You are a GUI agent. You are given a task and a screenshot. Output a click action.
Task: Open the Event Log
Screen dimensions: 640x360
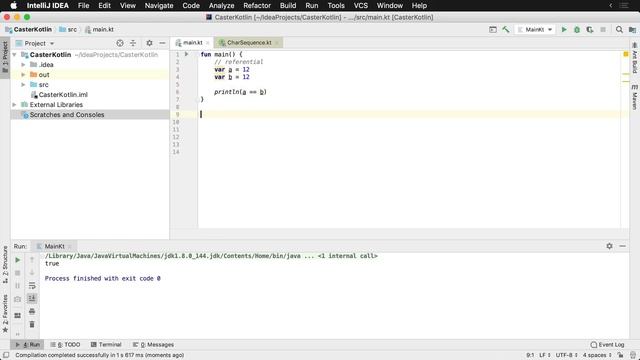click(607, 344)
